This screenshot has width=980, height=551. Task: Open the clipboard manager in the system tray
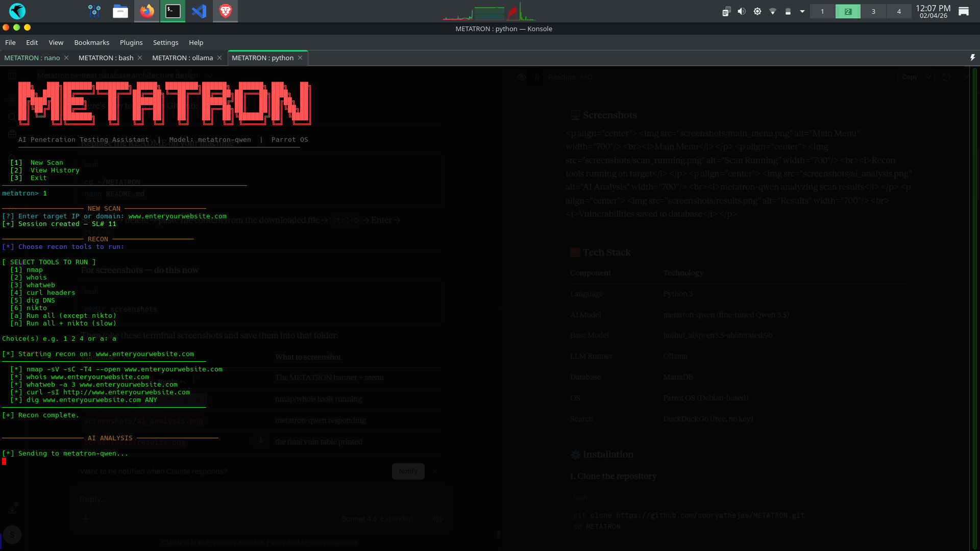pos(726,11)
